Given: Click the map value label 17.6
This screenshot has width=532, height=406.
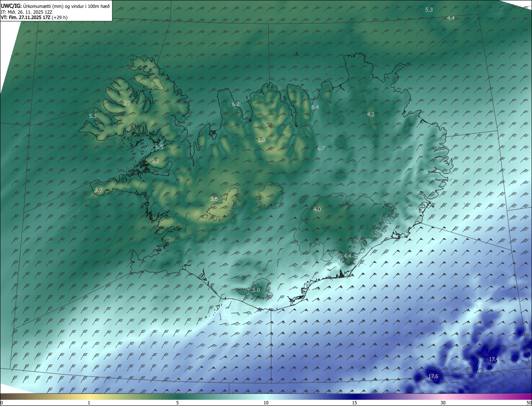Looking at the screenshot, I should (433, 376).
